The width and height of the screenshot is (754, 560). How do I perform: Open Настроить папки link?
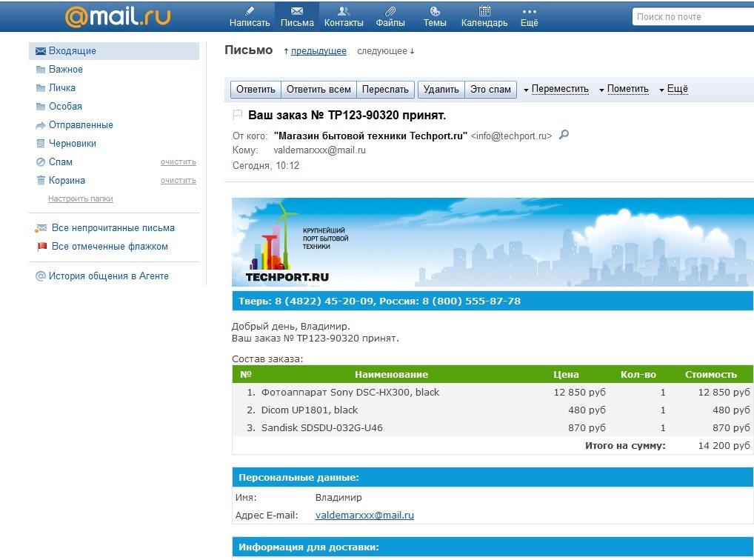[x=80, y=199]
